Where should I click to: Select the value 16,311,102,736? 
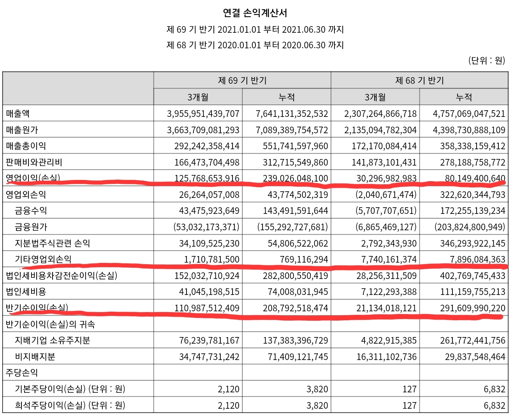[387, 356]
